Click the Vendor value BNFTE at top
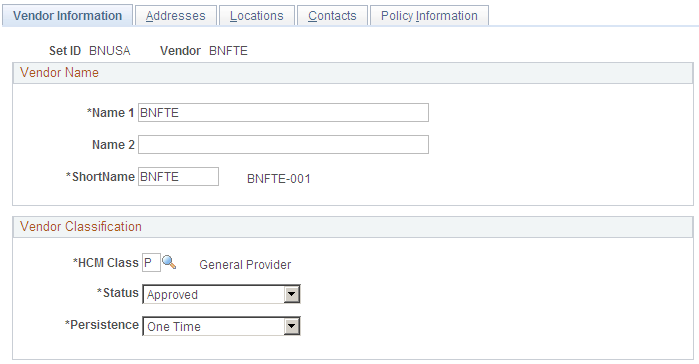Screen dimensions: 699x364 tap(228, 51)
